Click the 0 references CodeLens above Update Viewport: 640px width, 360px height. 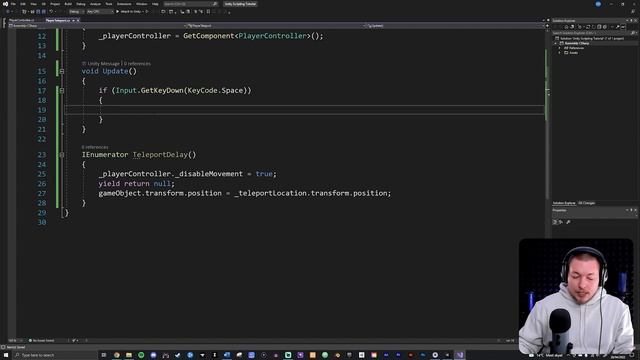click(x=137, y=64)
